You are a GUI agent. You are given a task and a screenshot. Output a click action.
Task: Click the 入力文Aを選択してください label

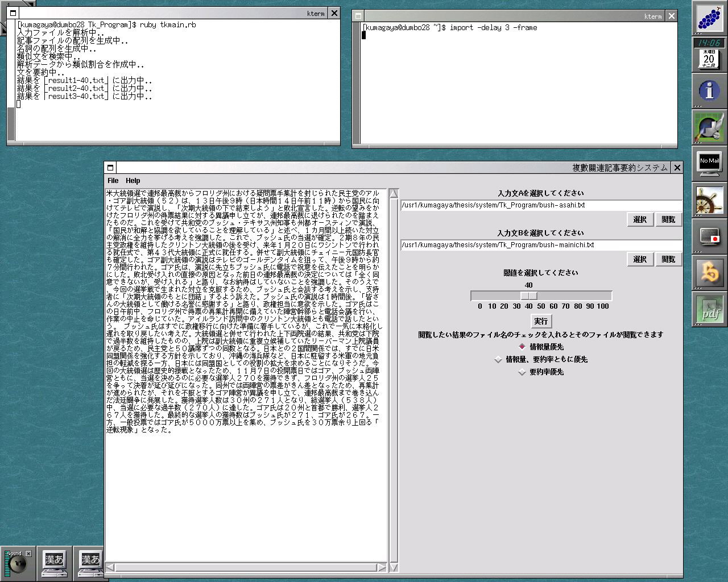[541, 193]
